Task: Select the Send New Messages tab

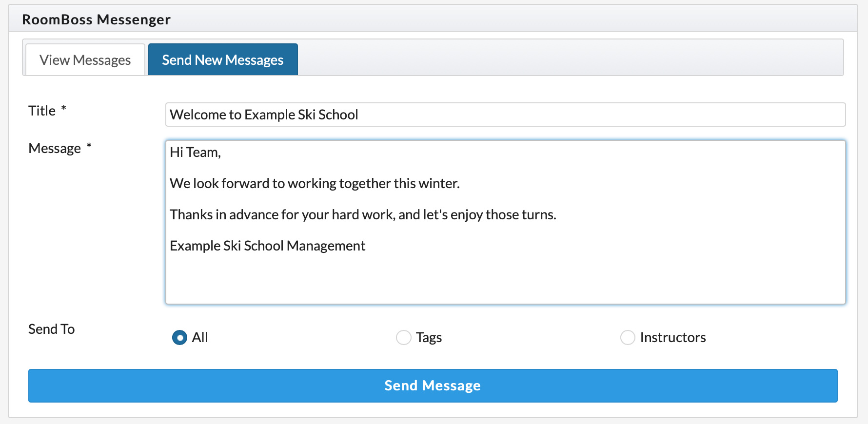Action: click(223, 60)
